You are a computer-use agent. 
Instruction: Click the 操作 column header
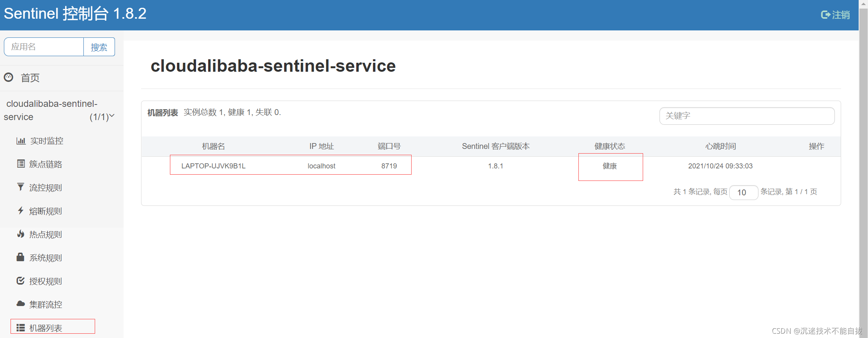click(x=816, y=146)
